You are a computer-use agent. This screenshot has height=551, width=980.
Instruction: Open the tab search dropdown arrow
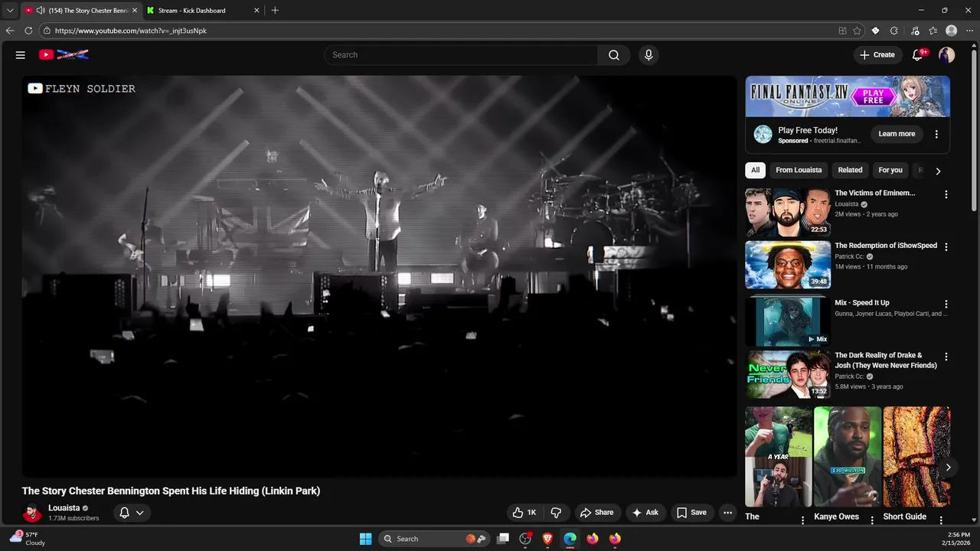click(x=10, y=11)
